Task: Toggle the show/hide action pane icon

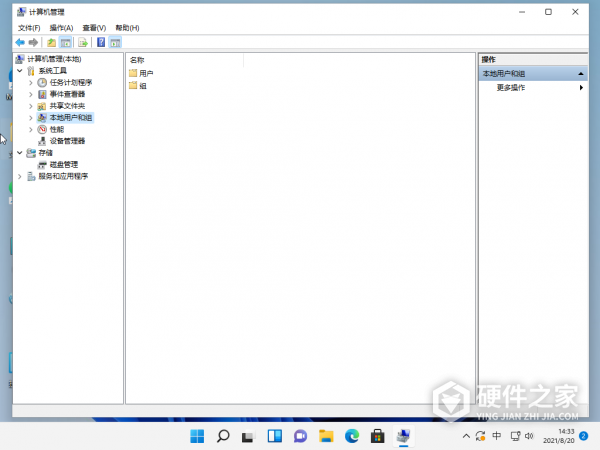Action: [115, 42]
